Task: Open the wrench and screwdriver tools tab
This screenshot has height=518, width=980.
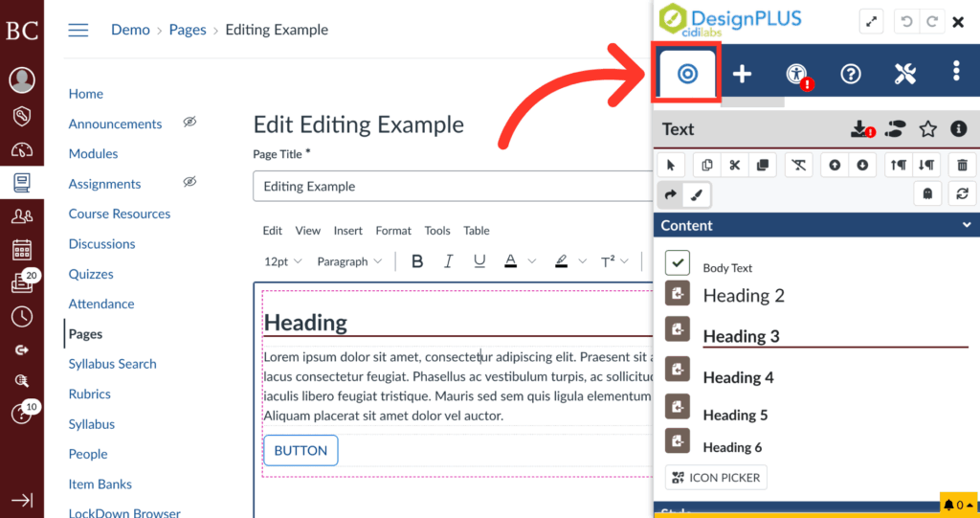Action: (905, 74)
